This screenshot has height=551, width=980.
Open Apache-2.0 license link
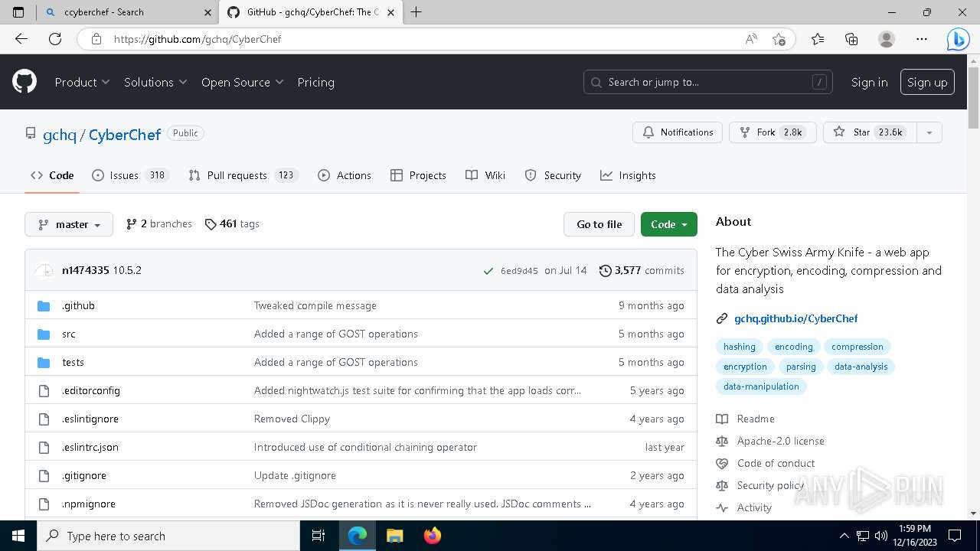[780, 441]
